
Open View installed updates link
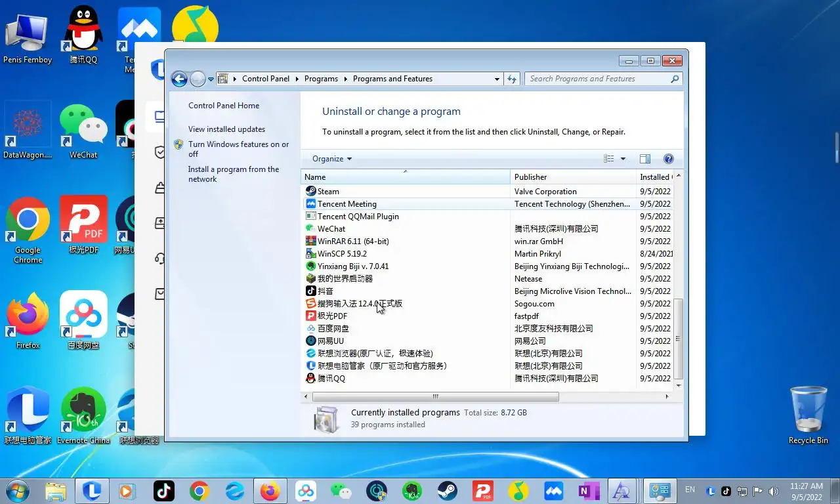pos(227,129)
